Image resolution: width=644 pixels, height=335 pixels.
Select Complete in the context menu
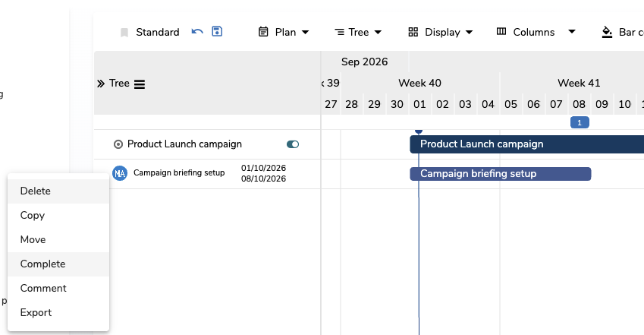tap(58, 264)
